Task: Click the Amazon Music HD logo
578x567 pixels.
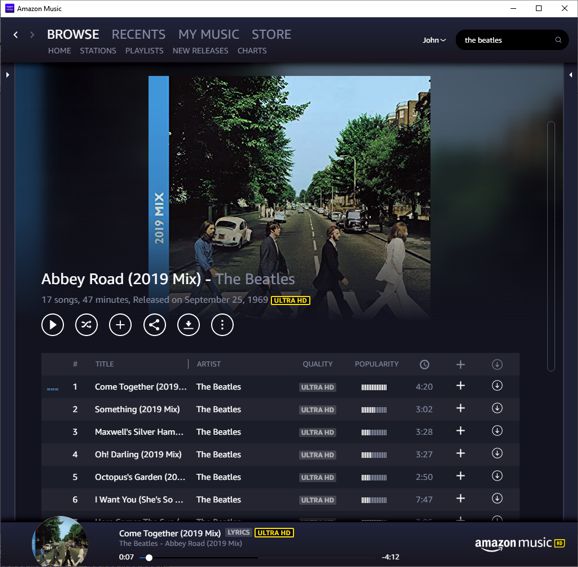Action: click(520, 543)
